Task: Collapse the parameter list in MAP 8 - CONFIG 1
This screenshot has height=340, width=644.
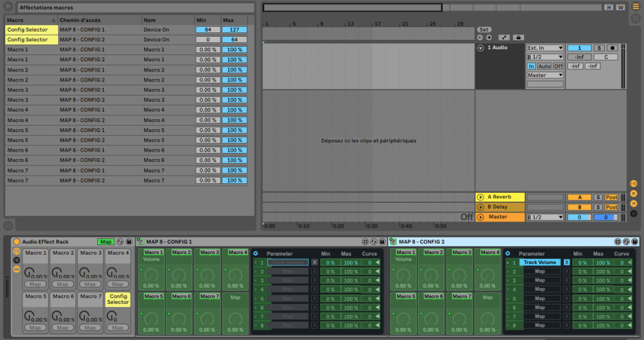Action: (256, 253)
